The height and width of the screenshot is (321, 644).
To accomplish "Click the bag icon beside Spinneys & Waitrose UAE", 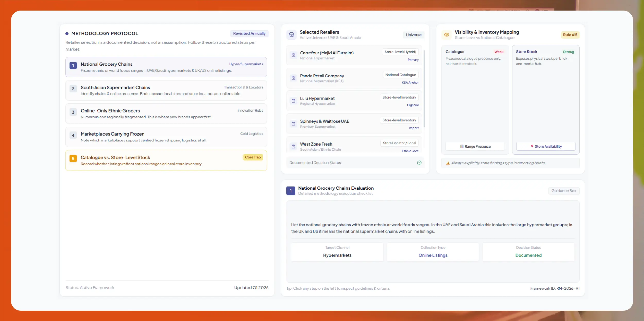I will click(293, 124).
